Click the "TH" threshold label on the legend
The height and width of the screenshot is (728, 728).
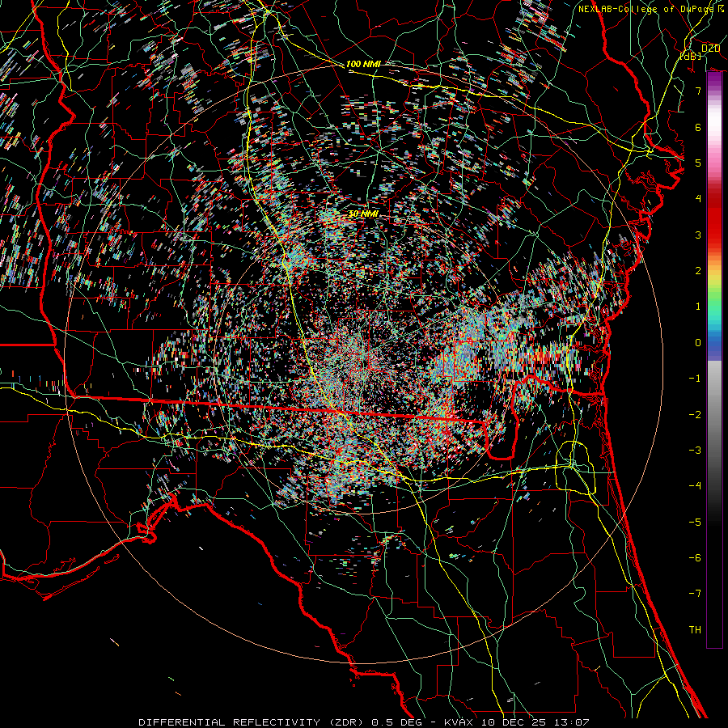point(695,630)
